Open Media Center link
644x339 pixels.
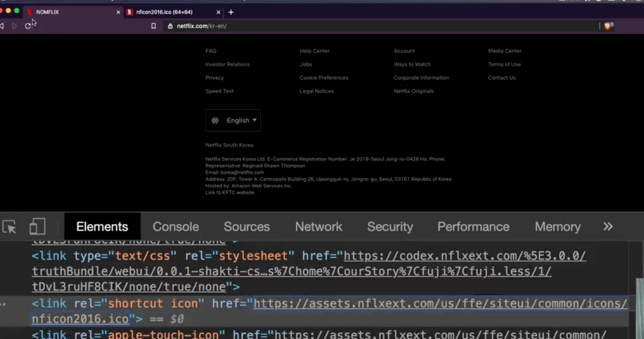pos(505,51)
